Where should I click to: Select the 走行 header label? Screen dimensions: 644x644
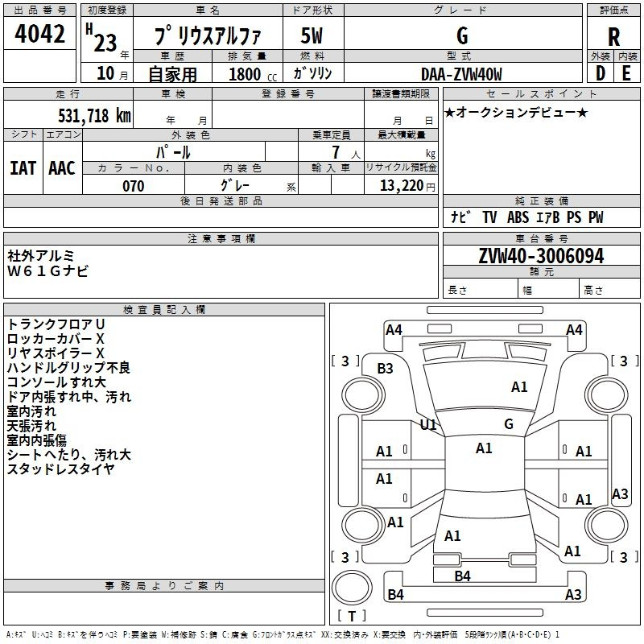click(x=68, y=93)
